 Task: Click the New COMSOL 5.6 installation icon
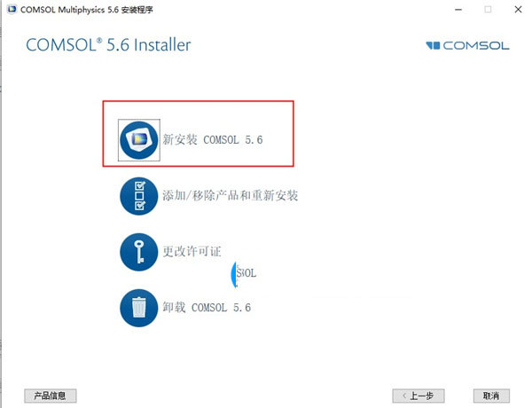click(139, 140)
